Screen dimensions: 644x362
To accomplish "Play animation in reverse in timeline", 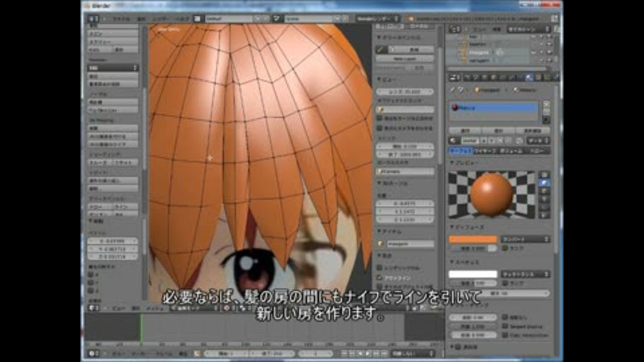I will (x=361, y=353).
